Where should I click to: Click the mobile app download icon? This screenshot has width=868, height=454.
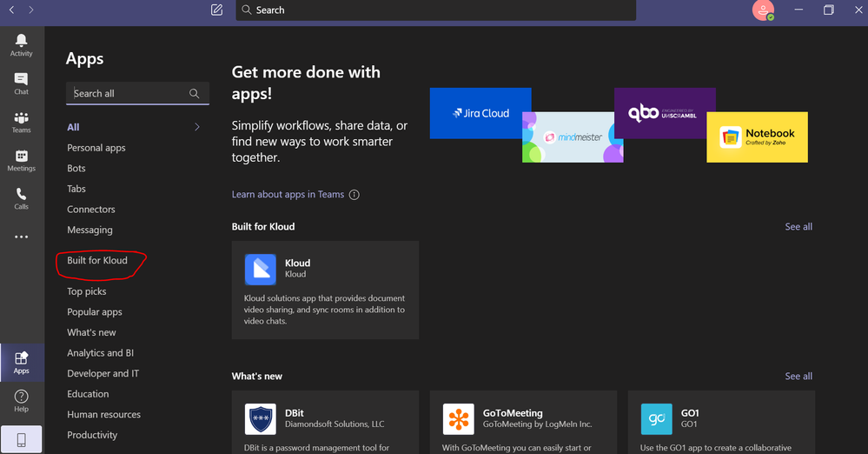click(x=21, y=439)
